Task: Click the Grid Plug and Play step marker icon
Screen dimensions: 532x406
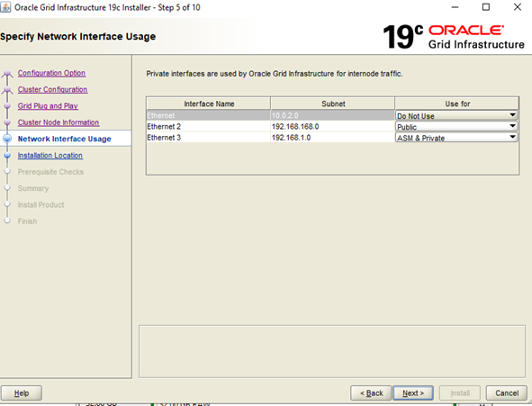Action: click(7, 106)
